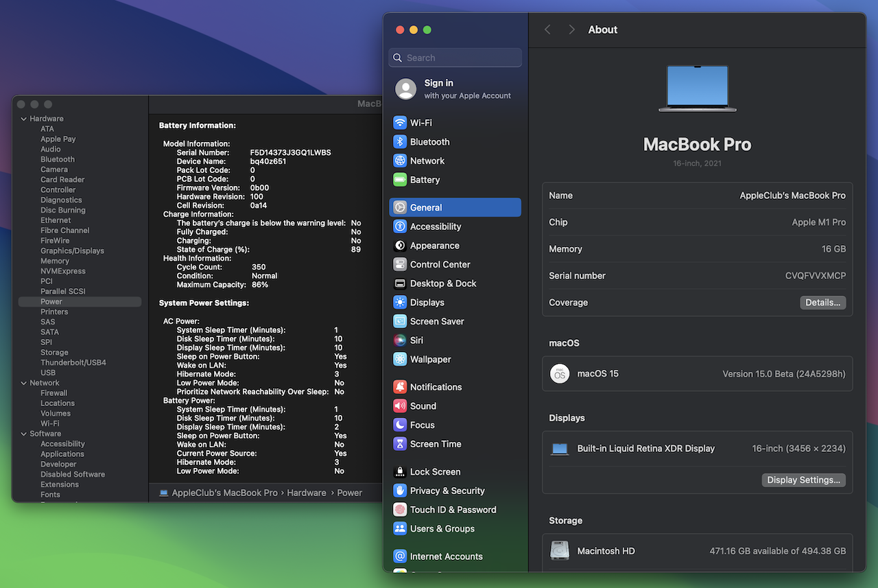Open Touch ID & Password settings
The image size is (878, 588).
455,510
